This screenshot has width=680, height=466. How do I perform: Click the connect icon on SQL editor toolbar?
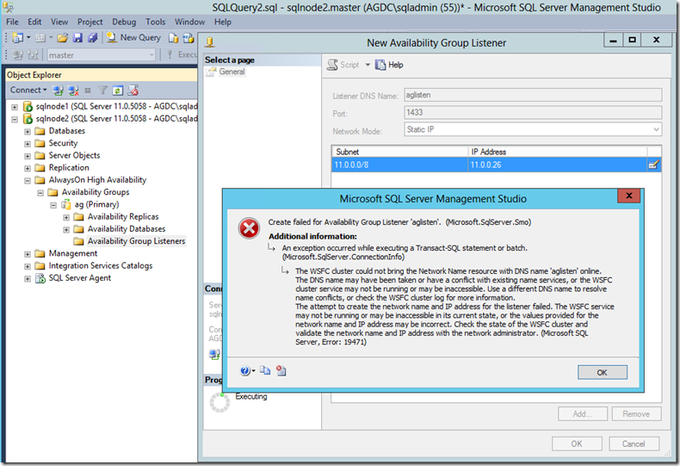pos(18,55)
